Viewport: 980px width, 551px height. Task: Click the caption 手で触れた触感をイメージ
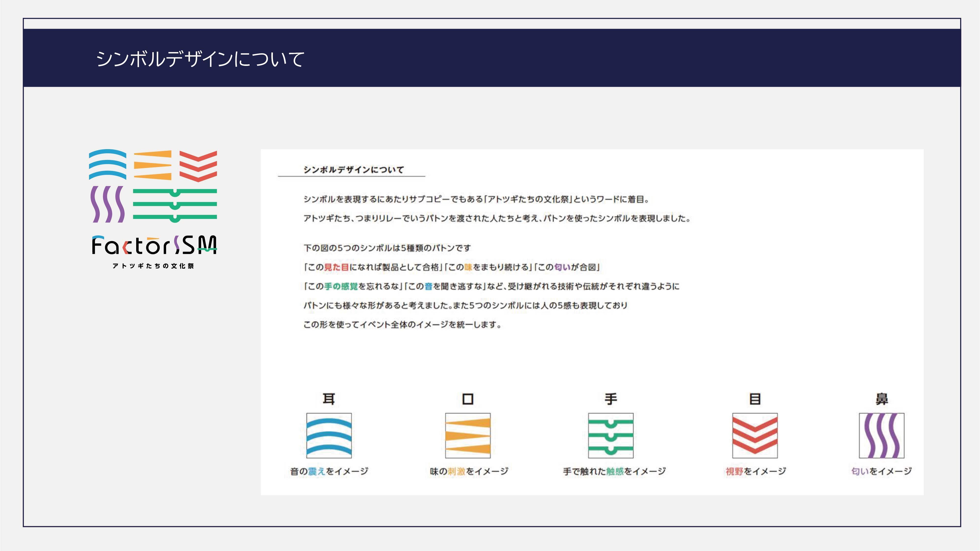pyautogui.click(x=614, y=471)
